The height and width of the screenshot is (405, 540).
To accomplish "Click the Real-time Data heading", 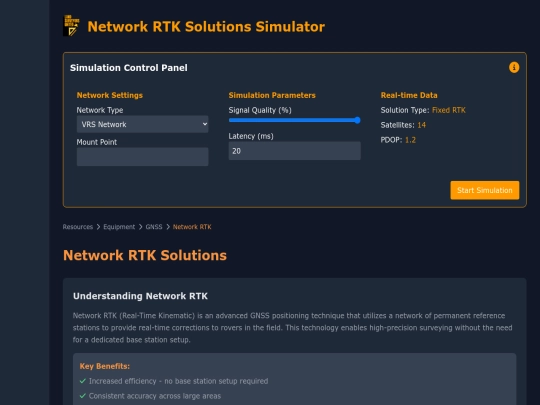I will click(409, 95).
